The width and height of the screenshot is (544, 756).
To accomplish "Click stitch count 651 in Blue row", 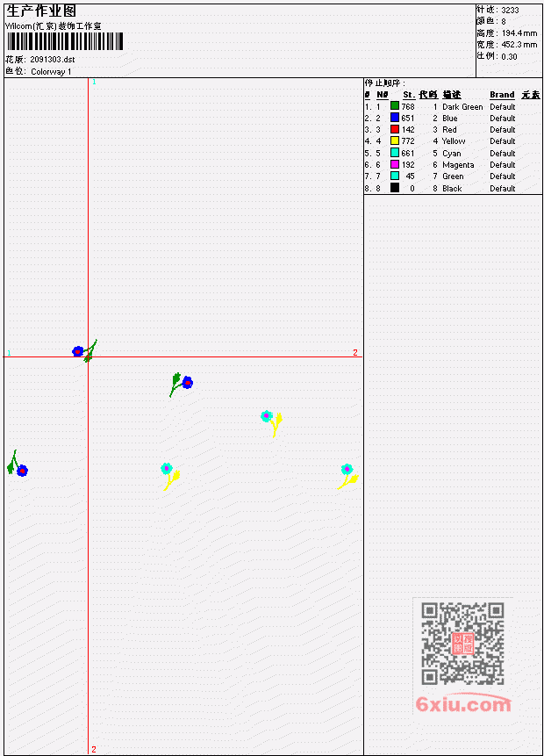I will (408, 119).
